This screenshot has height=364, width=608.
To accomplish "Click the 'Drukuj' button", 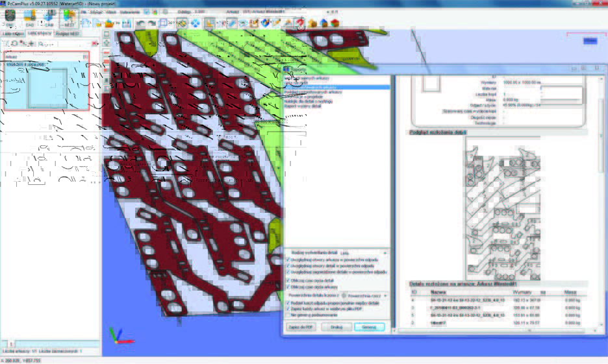I will [x=336, y=327].
